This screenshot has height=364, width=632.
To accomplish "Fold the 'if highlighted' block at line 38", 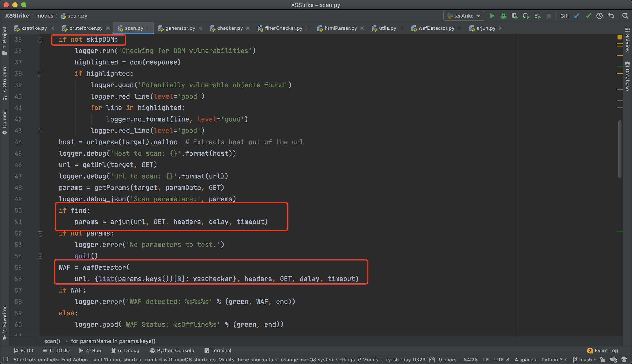I will click(x=40, y=74).
